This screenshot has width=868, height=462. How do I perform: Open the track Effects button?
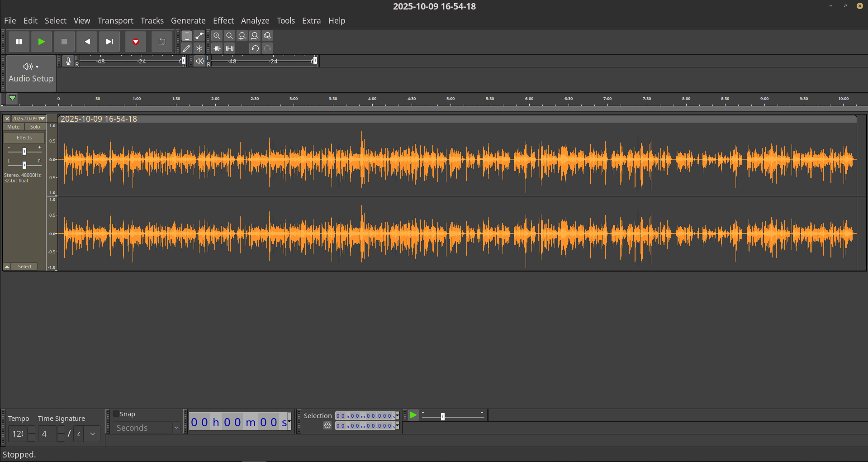point(24,138)
